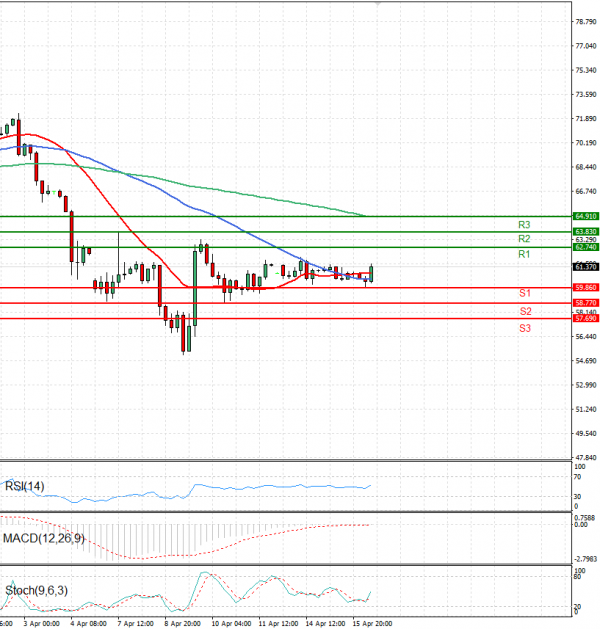Click the MACD scale value 0.7588
Viewport: 600px width, 629px height.
pos(585,518)
